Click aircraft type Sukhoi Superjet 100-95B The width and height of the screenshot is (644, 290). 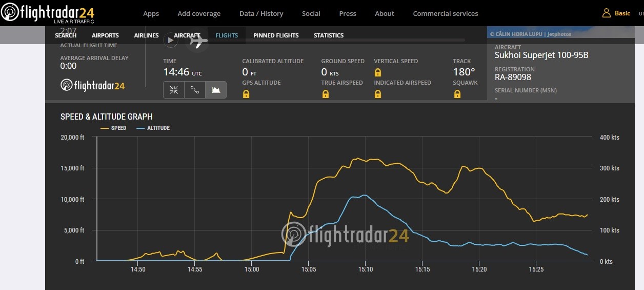tap(541, 55)
